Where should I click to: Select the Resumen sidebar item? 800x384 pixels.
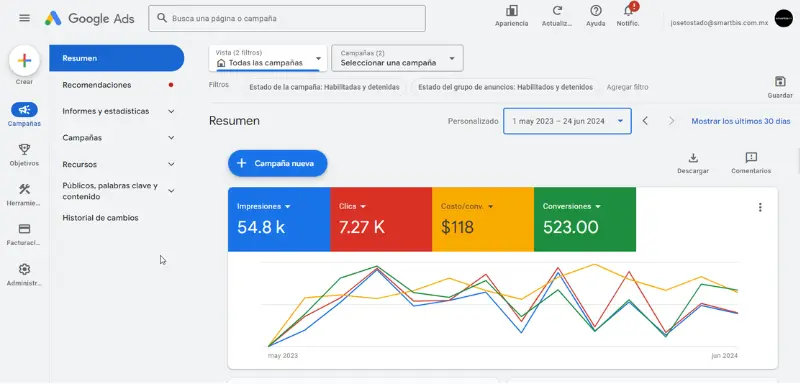coord(117,58)
